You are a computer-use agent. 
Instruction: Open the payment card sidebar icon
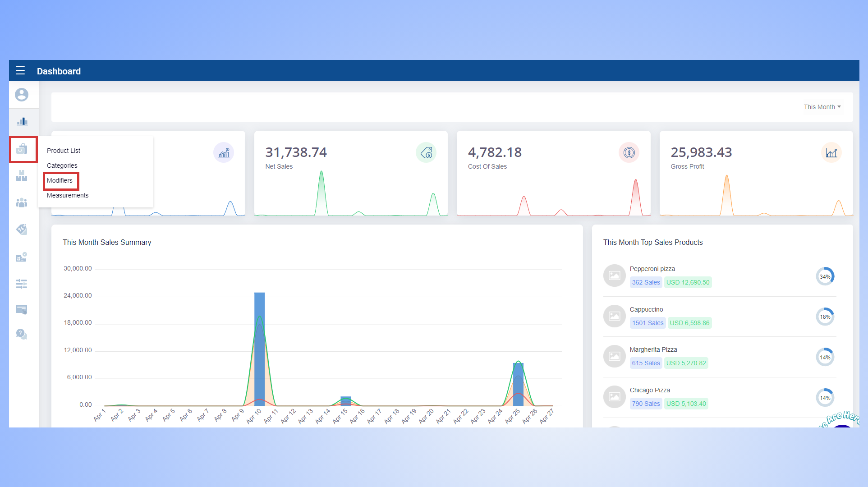point(22,309)
